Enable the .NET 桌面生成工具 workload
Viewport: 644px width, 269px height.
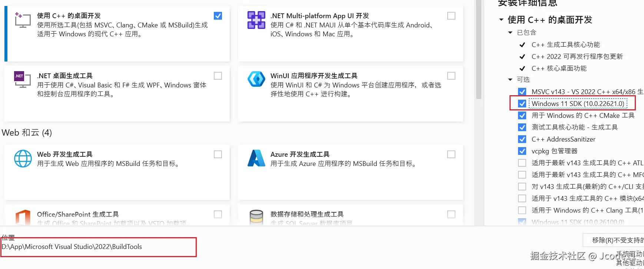(x=218, y=76)
